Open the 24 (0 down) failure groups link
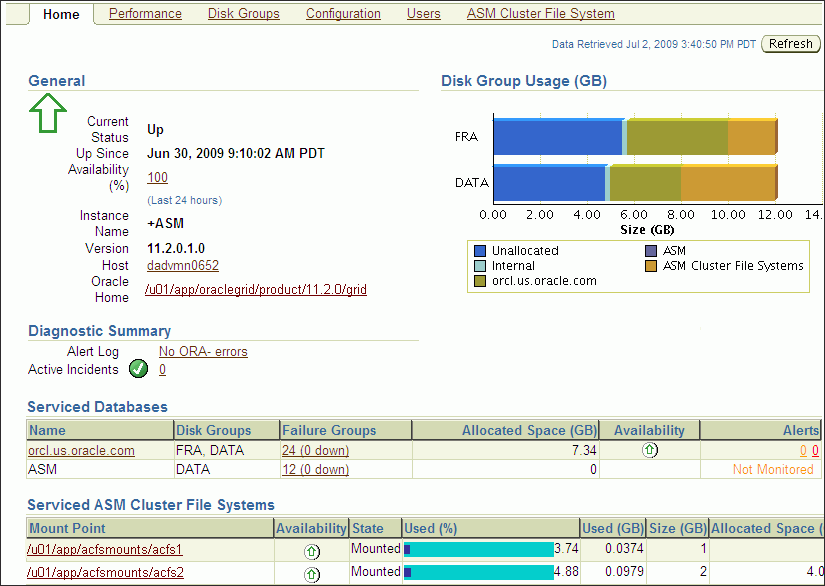The width and height of the screenshot is (825, 586). pos(315,451)
